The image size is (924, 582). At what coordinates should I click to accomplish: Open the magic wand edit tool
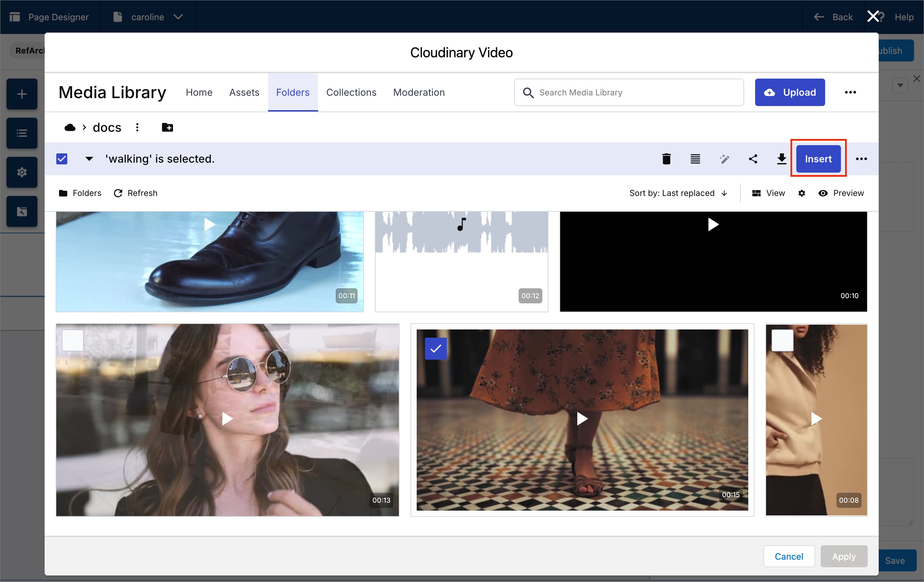pos(724,159)
